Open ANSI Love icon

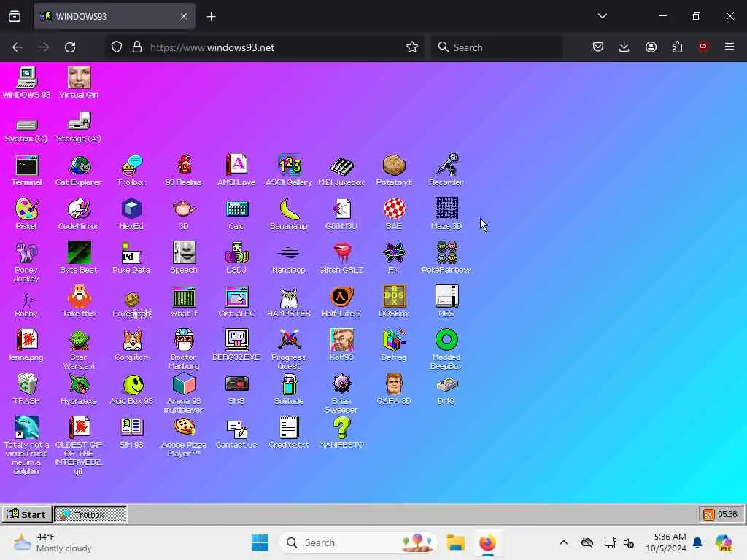236,170
